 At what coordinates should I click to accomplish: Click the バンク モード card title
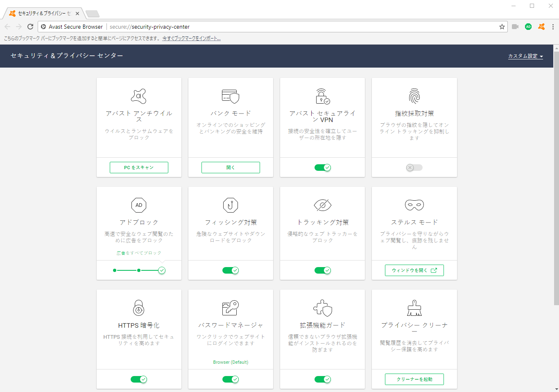coord(231,113)
